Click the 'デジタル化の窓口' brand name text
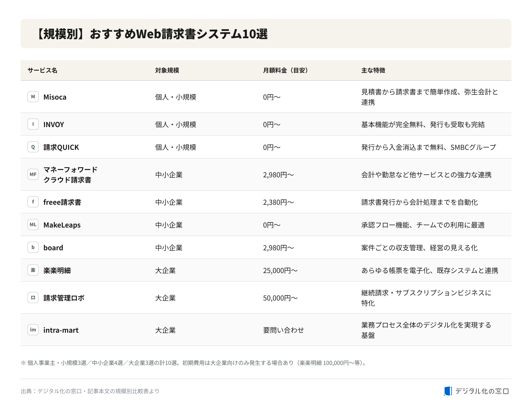532x416 pixels. pos(482,391)
